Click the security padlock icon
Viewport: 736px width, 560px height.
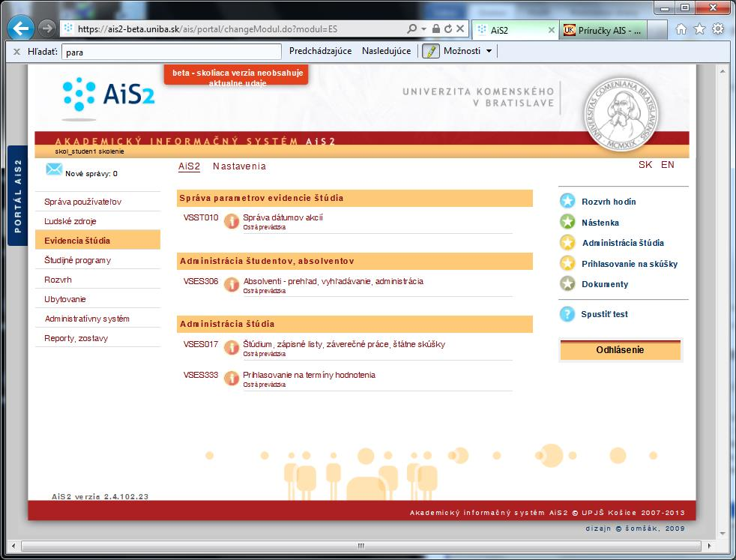pyautogui.click(x=436, y=28)
